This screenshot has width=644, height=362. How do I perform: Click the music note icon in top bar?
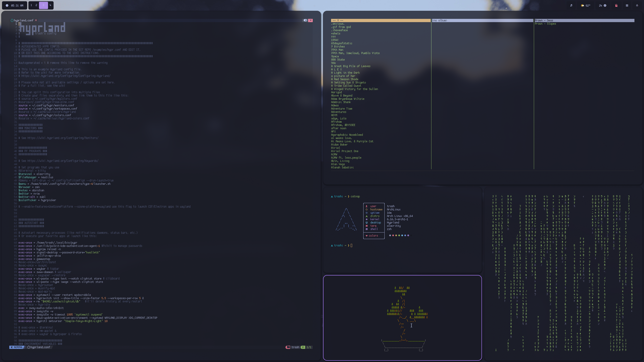tap(571, 5)
